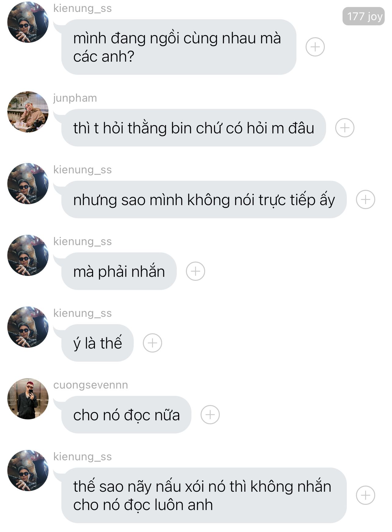Tap the cuongsevennn username label
Image resolution: width=392 pixels, height=532 pixels.
pos(91,385)
